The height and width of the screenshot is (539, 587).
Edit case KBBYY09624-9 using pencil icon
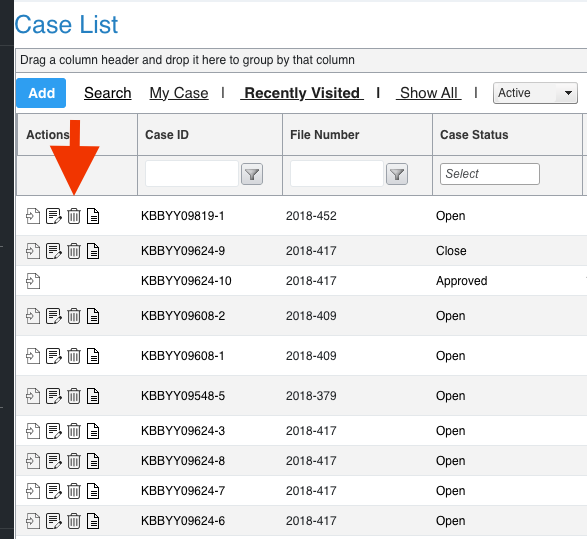[x=54, y=251]
